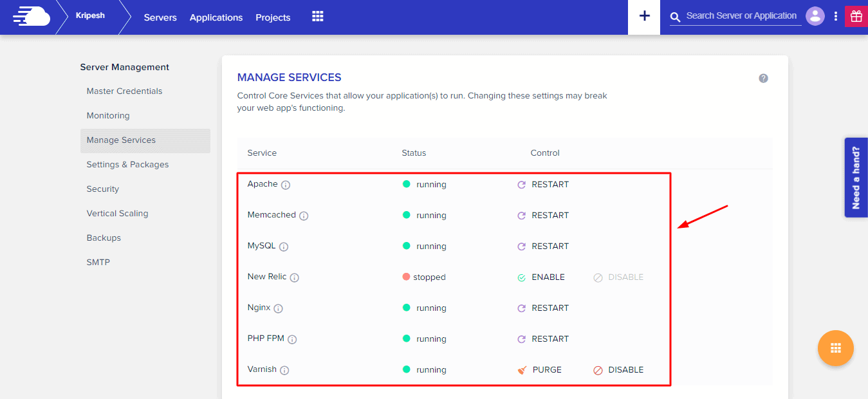Restart the Nginx service
Image resolution: width=868 pixels, height=399 pixels.
[543, 308]
